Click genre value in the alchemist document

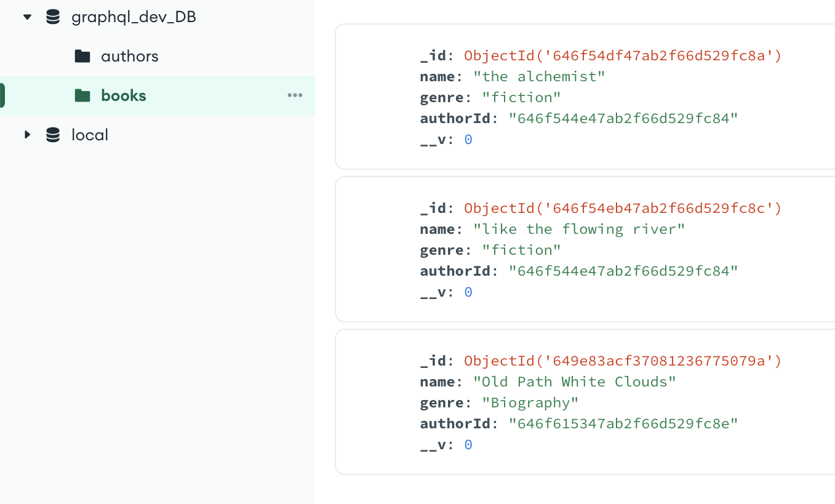tap(521, 98)
